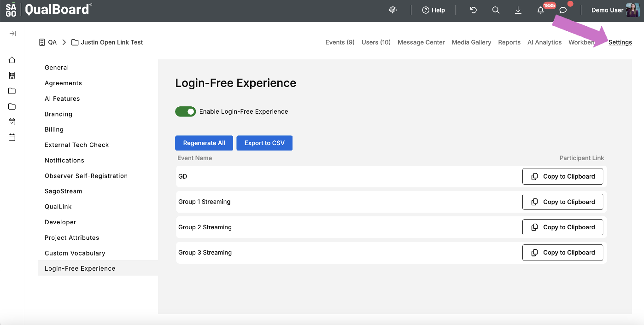Disable the Login-Free Experience toggle
This screenshot has height=325, width=644.
(186, 111)
